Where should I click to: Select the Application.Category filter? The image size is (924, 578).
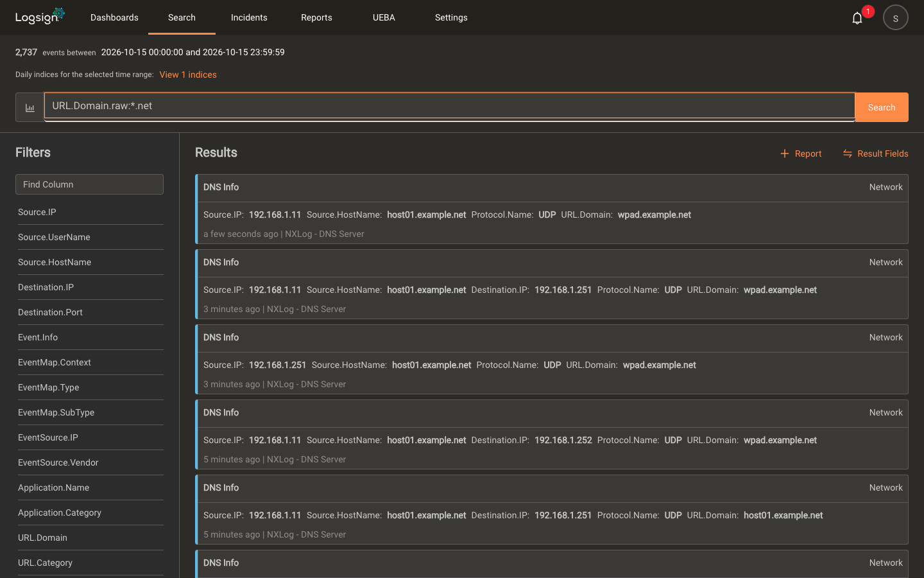[89, 512]
